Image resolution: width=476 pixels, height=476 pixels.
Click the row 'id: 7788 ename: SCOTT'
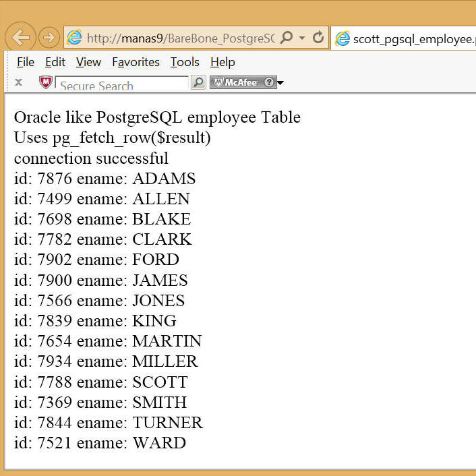(x=100, y=382)
